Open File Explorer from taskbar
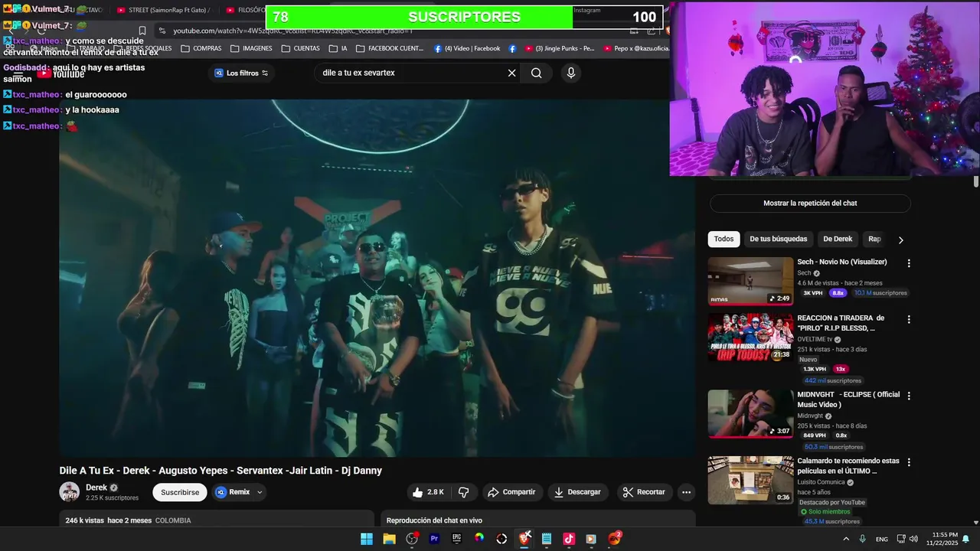Screen dimensions: 980x551 [x=389, y=539]
